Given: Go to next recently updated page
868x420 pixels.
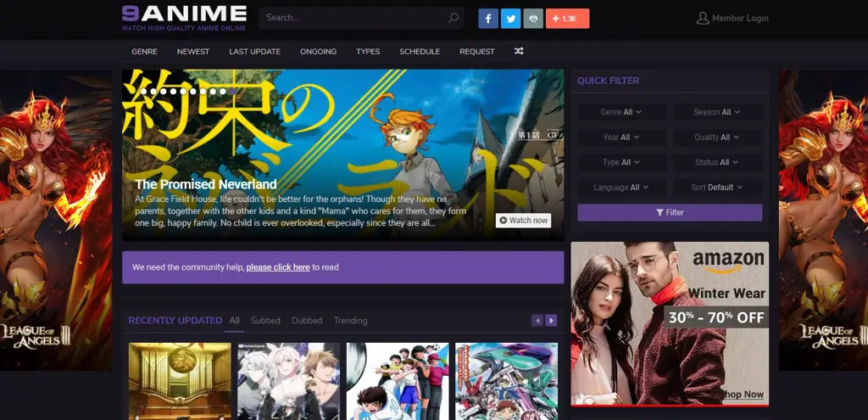Looking at the screenshot, I should pyautogui.click(x=551, y=321).
